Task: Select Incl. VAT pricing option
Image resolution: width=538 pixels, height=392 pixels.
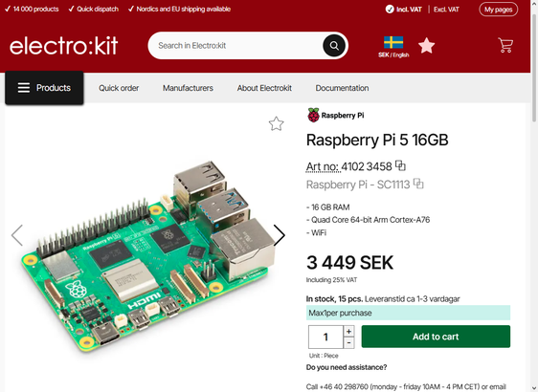Action: coord(404,10)
